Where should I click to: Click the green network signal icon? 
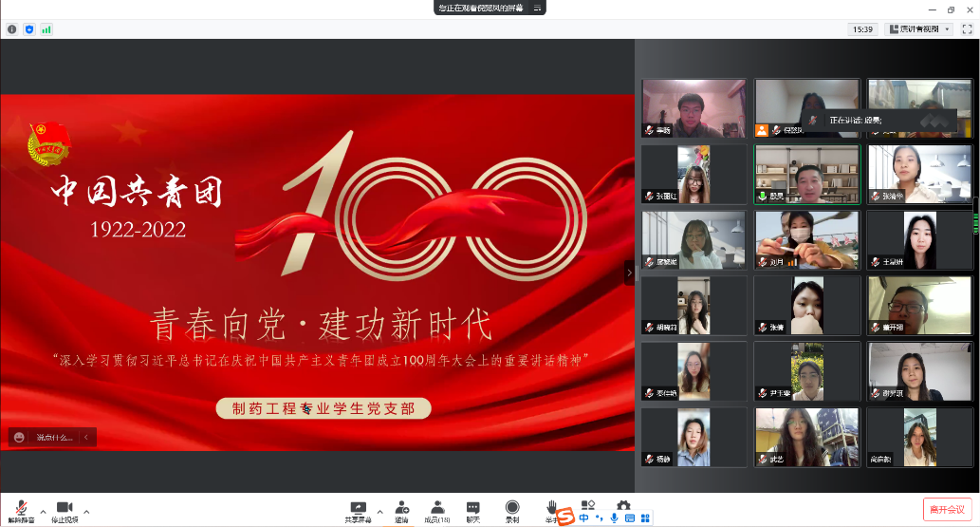click(x=46, y=29)
